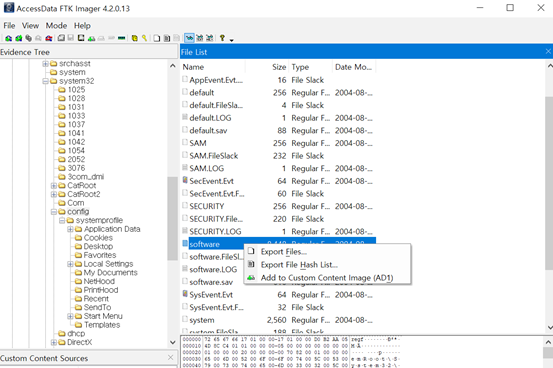Collapse the system32 folder node
This screenshot has width=553, height=368.
tap(45, 81)
